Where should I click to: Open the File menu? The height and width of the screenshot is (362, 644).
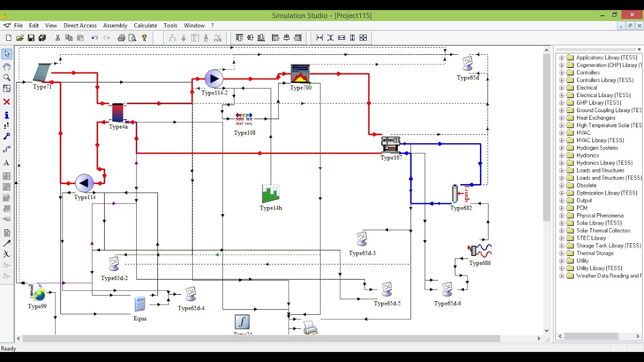coord(19,26)
